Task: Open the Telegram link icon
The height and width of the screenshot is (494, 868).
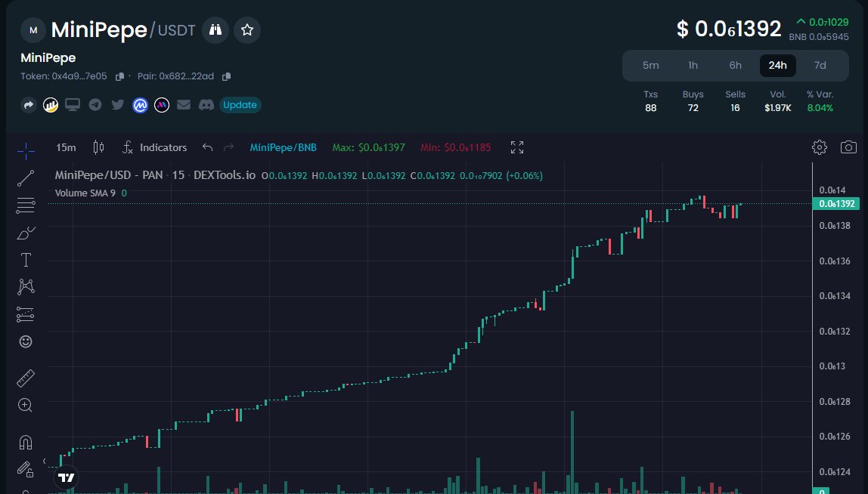Action: [95, 104]
